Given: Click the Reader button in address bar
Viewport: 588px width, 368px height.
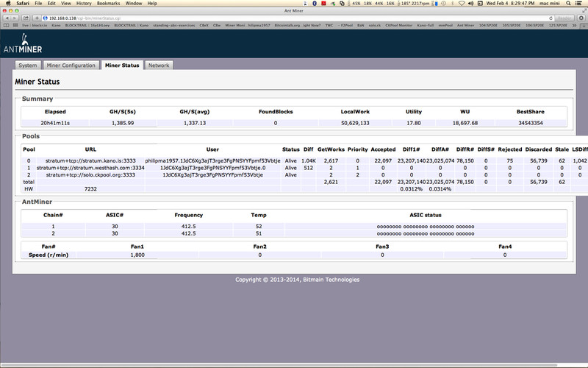Looking at the screenshot, I should (x=564, y=18).
